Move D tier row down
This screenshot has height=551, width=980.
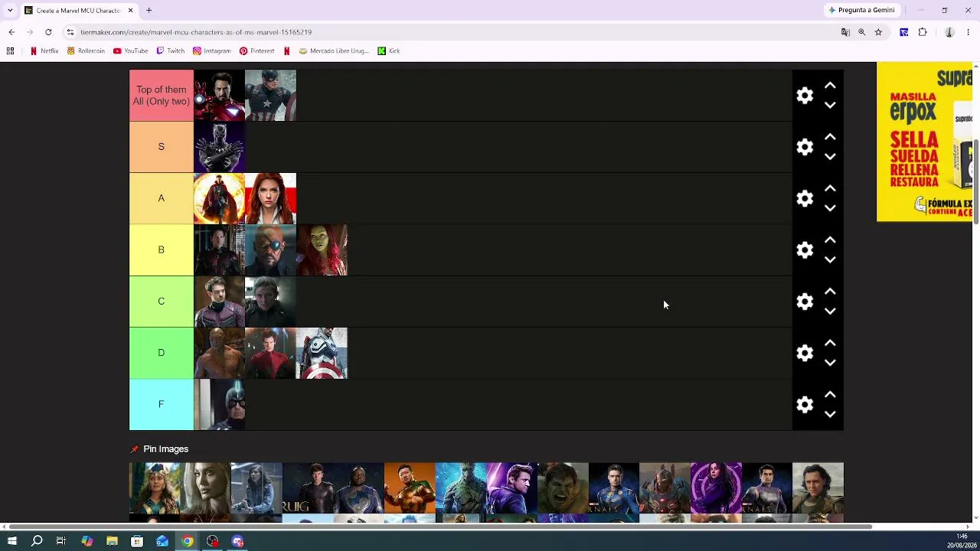coord(830,363)
